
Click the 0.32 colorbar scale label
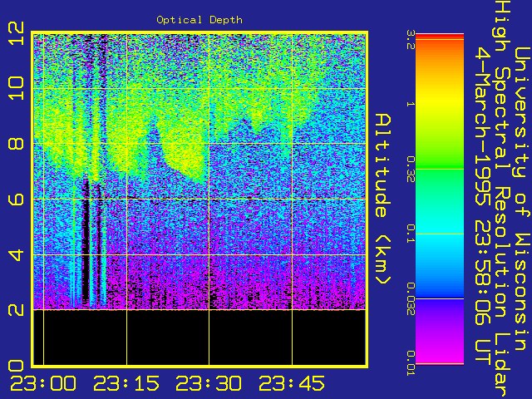pos(411,170)
